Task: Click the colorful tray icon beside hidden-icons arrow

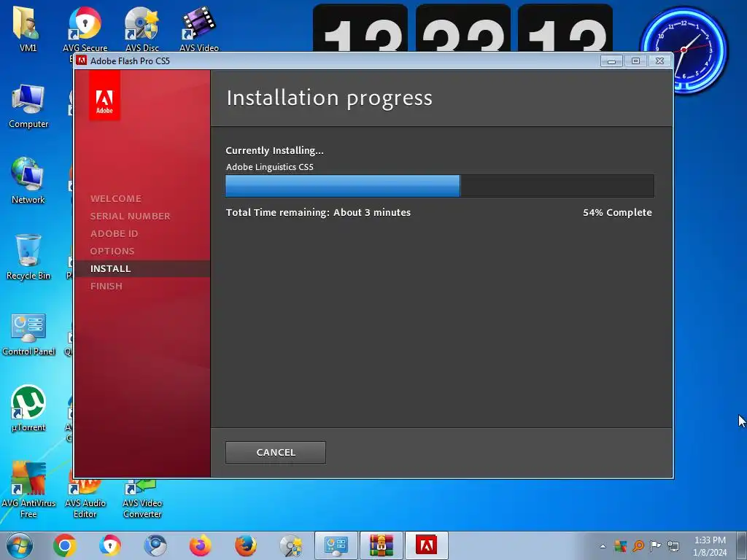Action: coord(620,545)
